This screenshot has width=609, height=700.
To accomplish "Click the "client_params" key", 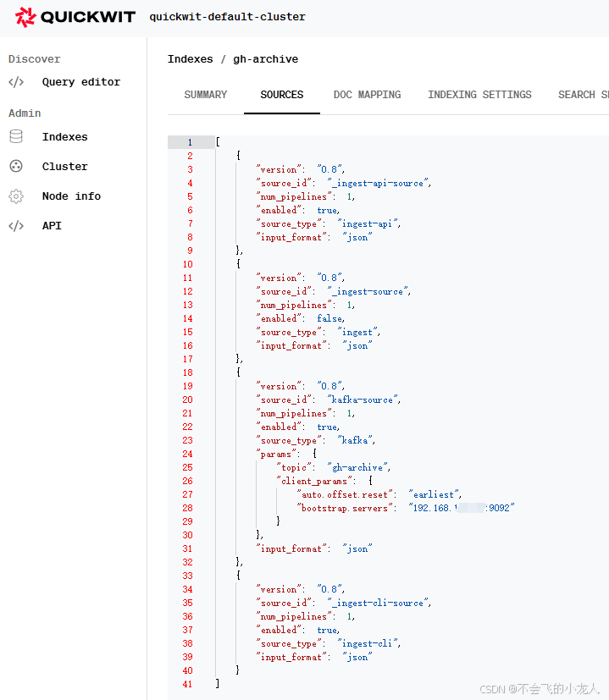I will (316, 482).
